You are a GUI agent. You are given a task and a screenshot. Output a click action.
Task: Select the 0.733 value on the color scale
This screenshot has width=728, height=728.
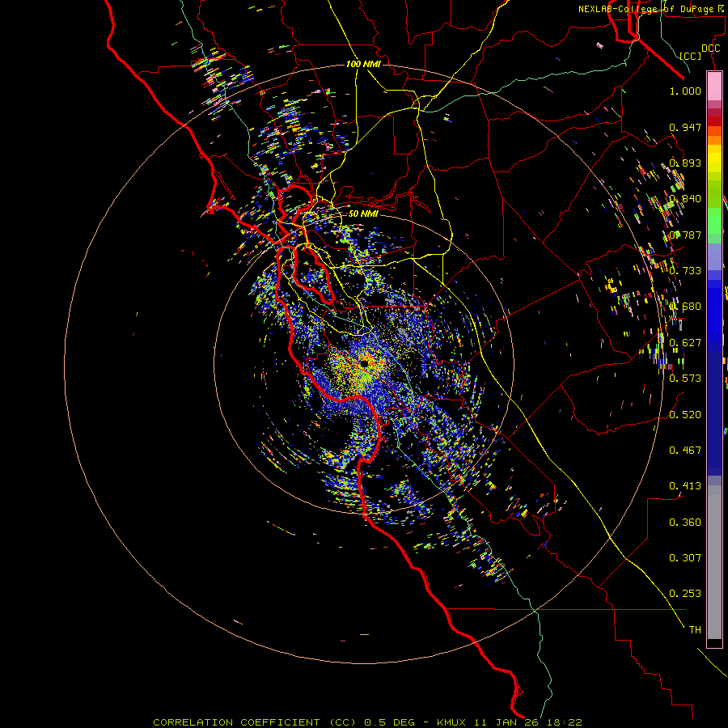coord(685,271)
